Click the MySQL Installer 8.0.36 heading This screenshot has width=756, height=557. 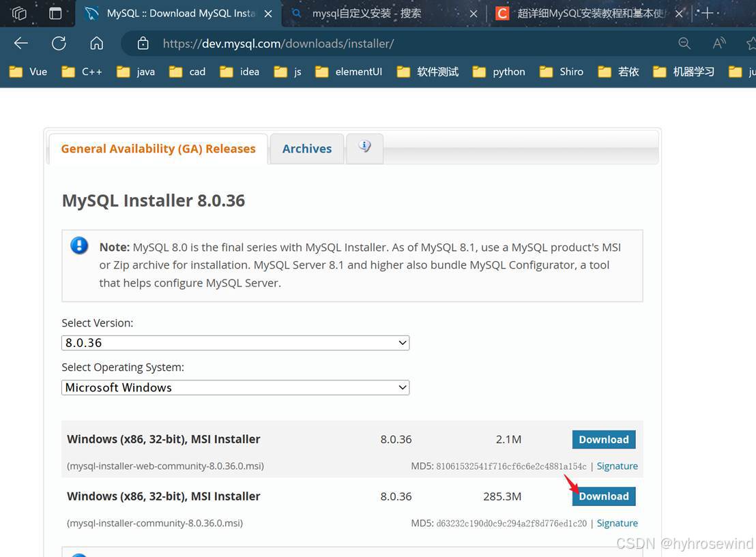click(154, 200)
